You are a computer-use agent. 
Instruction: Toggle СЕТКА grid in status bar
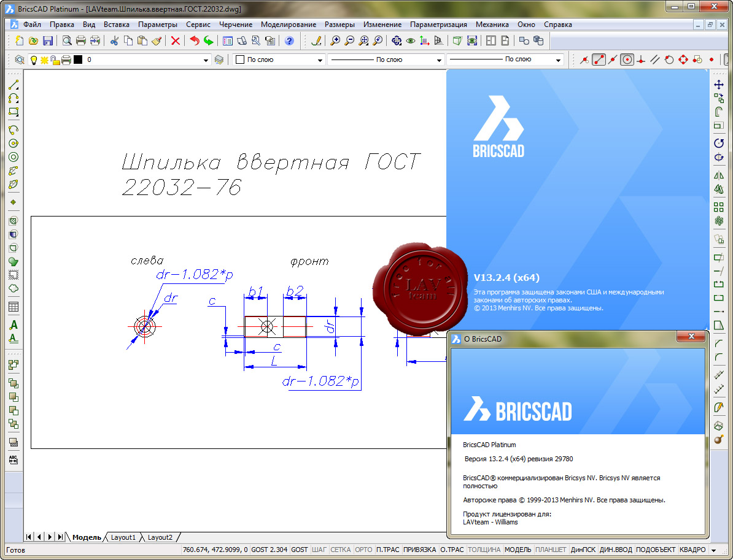pos(340,550)
